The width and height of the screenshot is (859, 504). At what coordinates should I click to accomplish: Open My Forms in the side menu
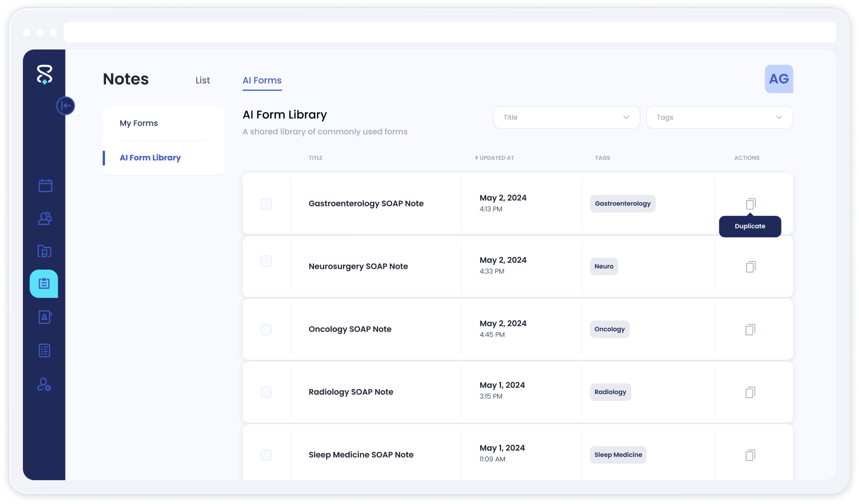pyautogui.click(x=139, y=123)
